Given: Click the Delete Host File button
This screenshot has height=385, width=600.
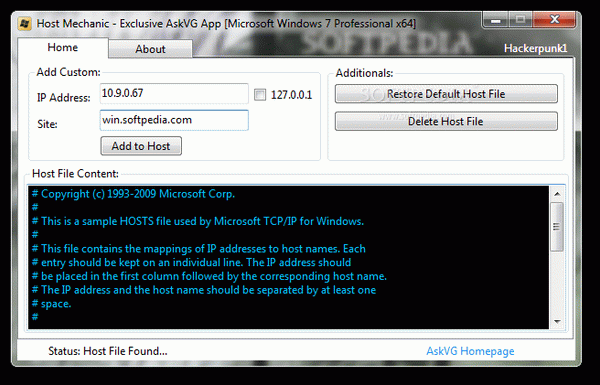Looking at the screenshot, I should (446, 121).
